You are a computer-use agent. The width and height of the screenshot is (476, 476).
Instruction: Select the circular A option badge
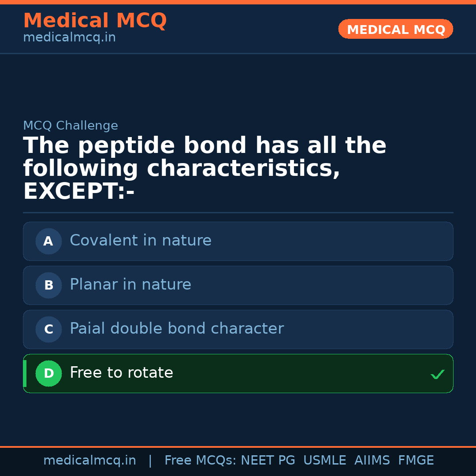coord(48,241)
